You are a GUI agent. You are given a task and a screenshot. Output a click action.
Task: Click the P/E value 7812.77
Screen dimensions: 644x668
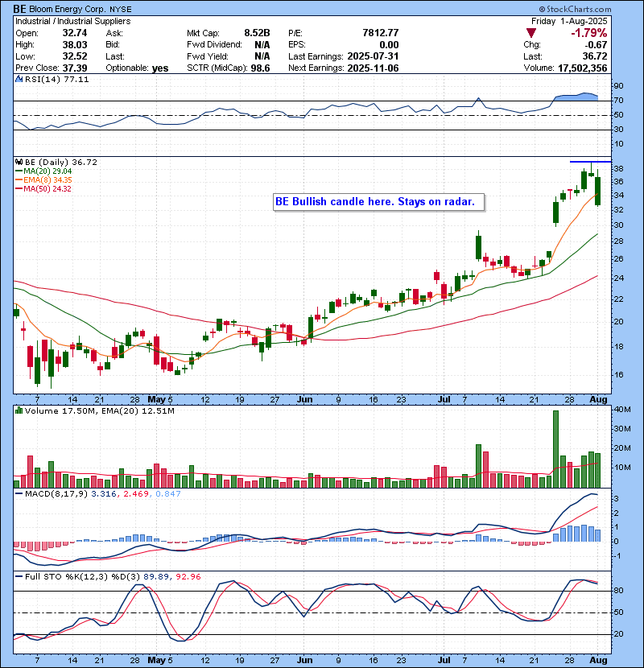pyautogui.click(x=381, y=33)
